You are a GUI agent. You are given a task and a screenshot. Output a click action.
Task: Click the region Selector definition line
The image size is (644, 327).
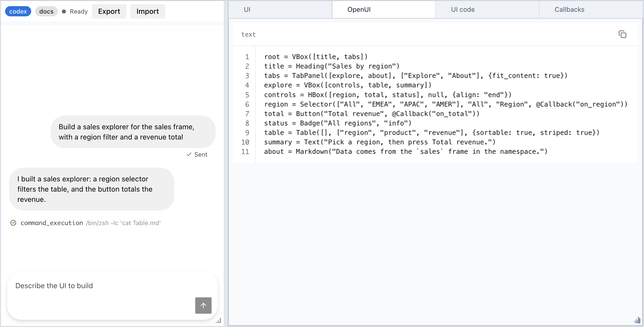[446, 104]
